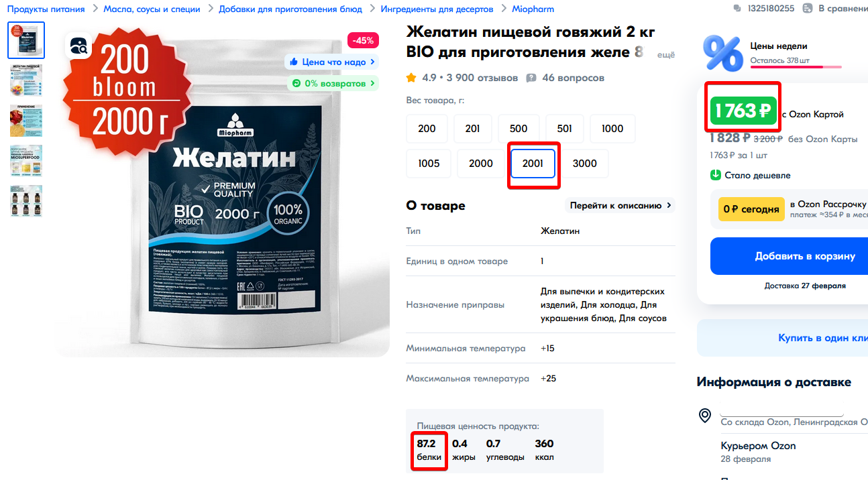Click the delivery location pin icon

coord(705,416)
